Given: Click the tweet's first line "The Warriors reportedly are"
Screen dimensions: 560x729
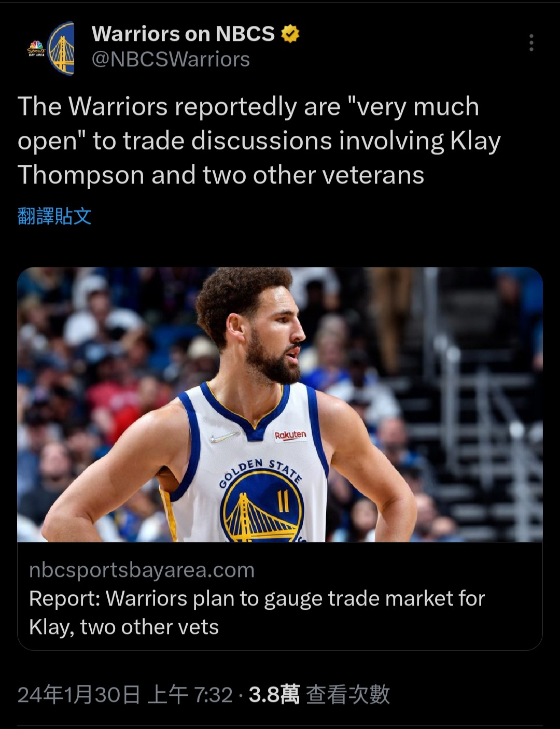Looking at the screenshot, I should click(179, 106).
